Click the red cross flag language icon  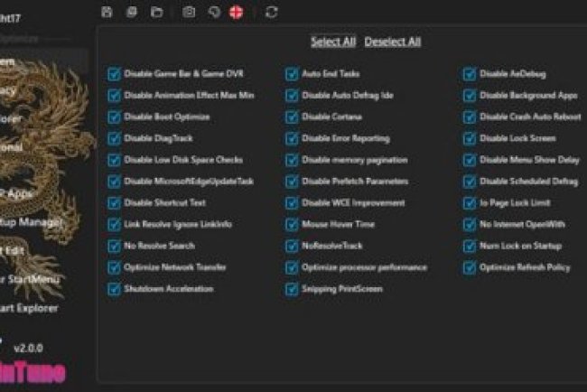(x=236, y=13)
